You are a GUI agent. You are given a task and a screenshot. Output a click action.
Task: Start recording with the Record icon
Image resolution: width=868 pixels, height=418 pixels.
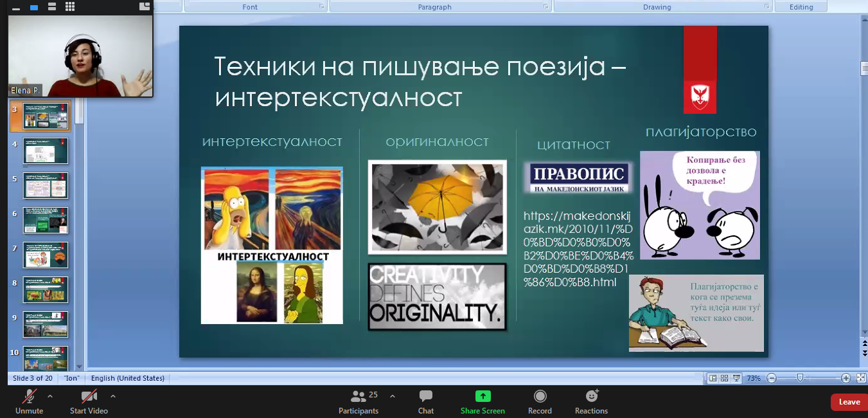(x=540, y=397)
